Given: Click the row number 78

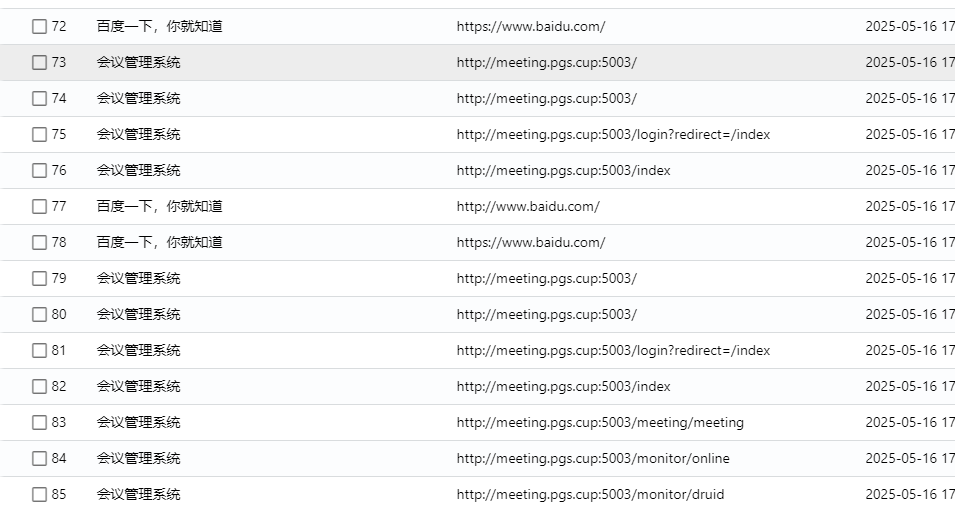Looking at the screenshot, I should [59, 242].
